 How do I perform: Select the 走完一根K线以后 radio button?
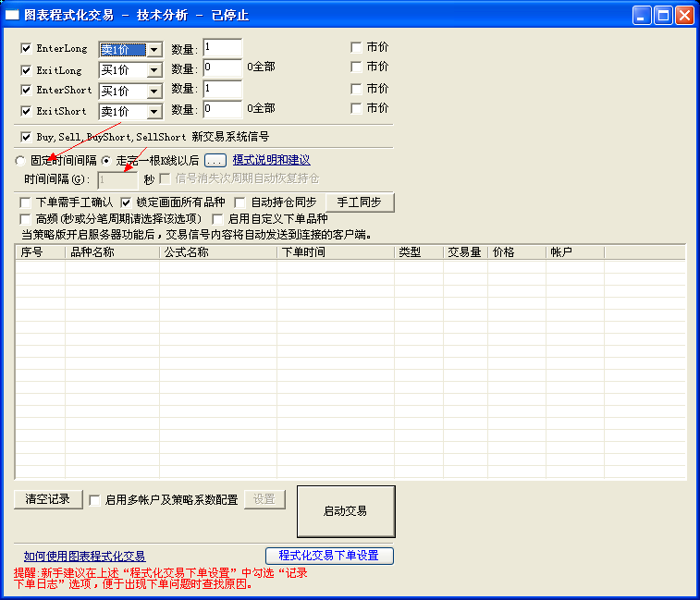tap(105, 160)
